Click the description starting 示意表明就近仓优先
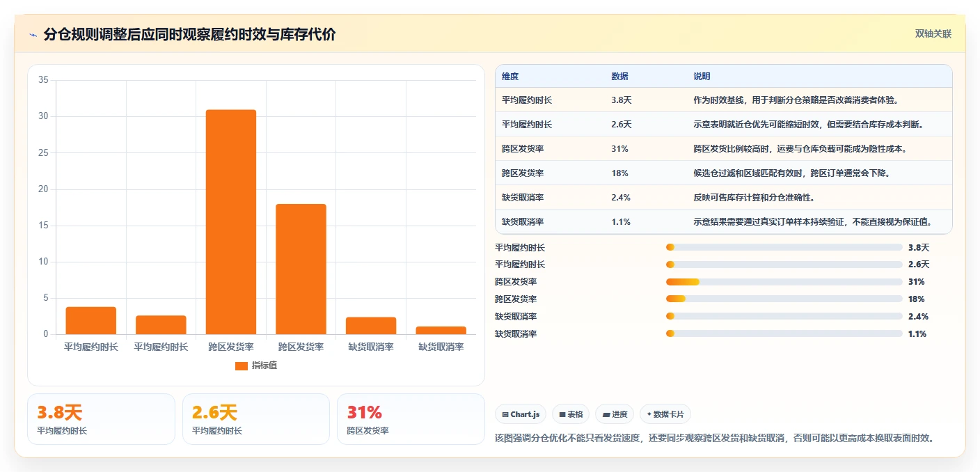The width and height of the screenshot is (980, 472). pyautogui.click(x=809, y=125)
